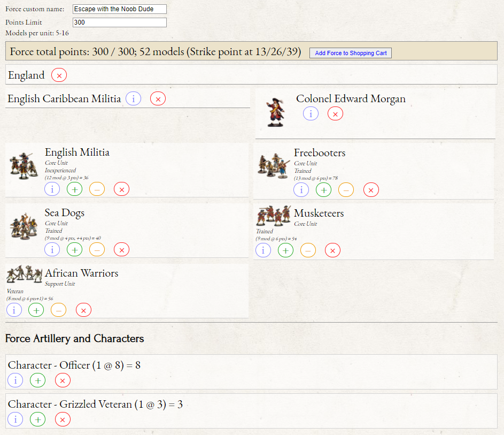Image resolution: width=504 pixels, height=435 pixels.
Task: Click the Points Limit input field
Action: 119,22
